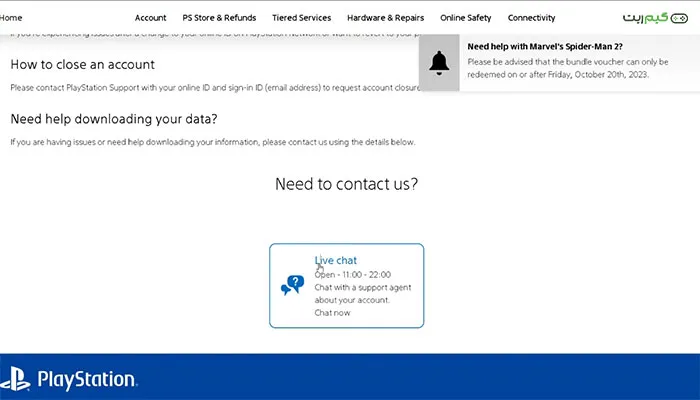
Task: Open the Live chat title link
Action: pyautogui.click(x=335, y=261)
